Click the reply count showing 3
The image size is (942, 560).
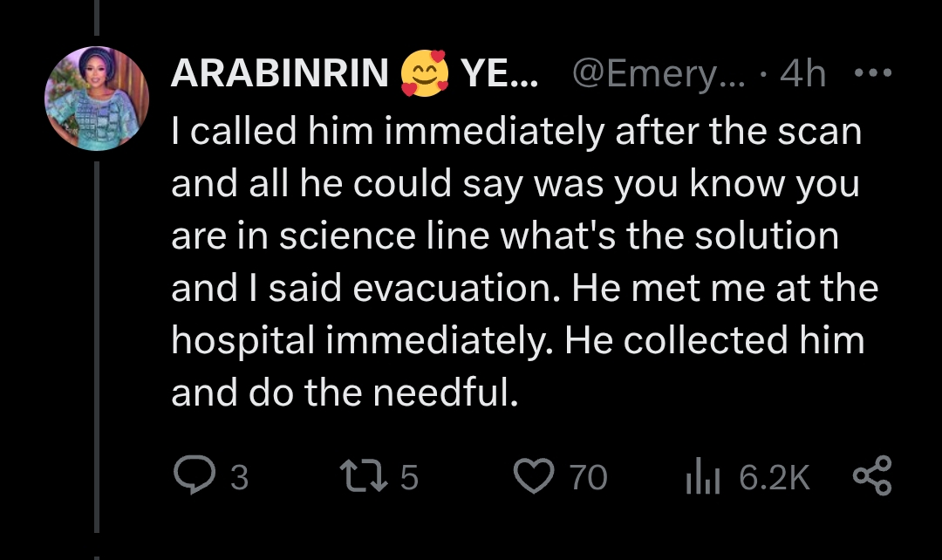(x=239, y=477)
